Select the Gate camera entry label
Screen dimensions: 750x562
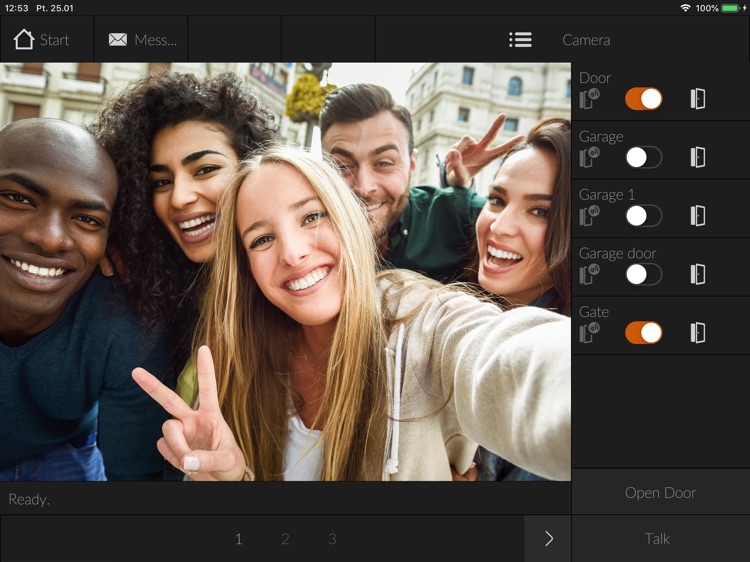[594, 312]
